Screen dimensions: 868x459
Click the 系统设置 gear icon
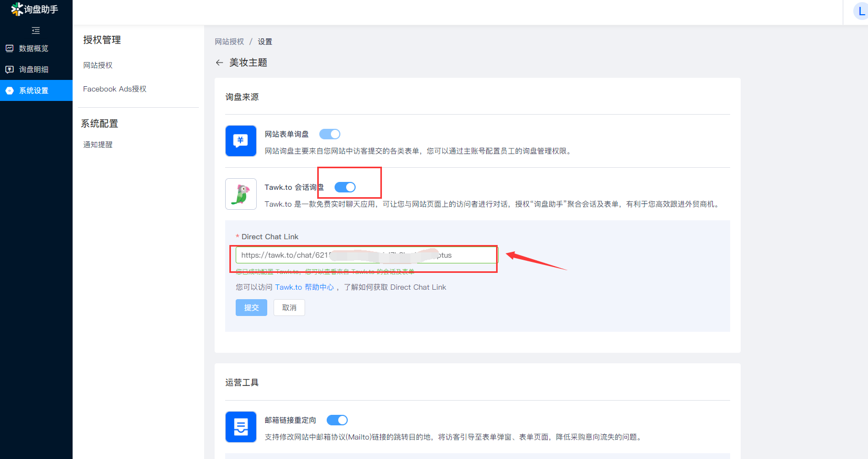point(9,90)
